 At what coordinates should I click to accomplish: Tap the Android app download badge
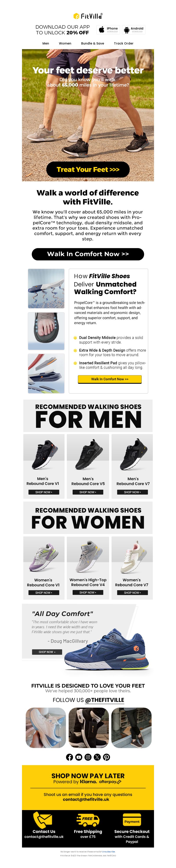click(x=134, y=29)
